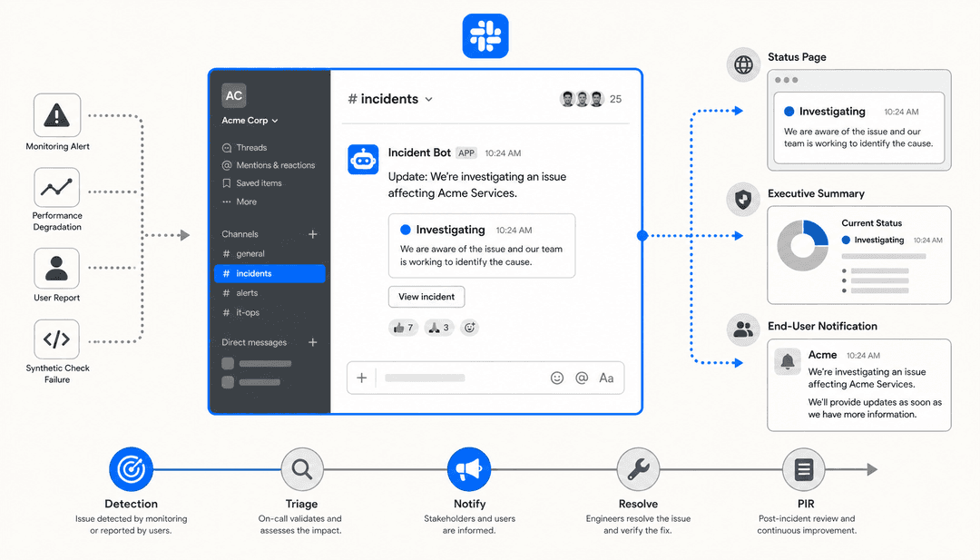980x560 pixels.
Task: Click the praying hands reaction with 3
Action: pyautogui.click(x=439, y=328)
